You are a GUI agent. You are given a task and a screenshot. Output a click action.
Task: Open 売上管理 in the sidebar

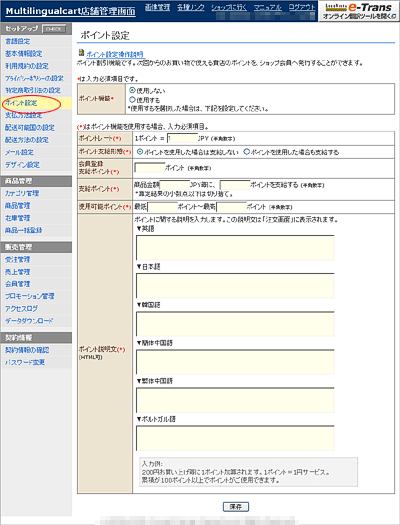click(17, 272)
